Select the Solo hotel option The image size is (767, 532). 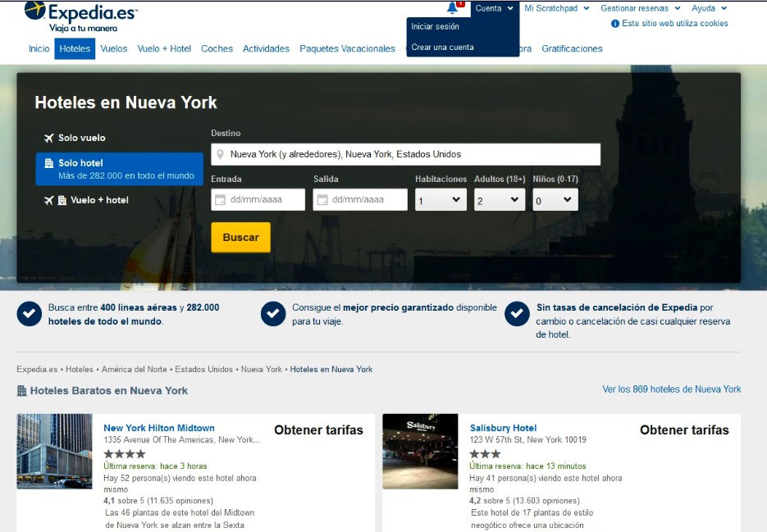pyautogui.click(x=119, y=169)
